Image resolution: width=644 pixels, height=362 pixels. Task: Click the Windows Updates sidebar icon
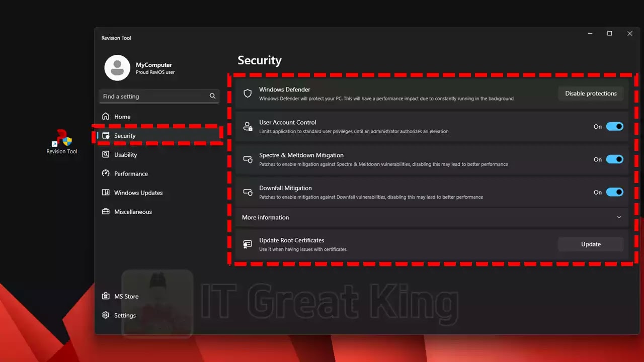pyautogui.click(x=106, y=193)
